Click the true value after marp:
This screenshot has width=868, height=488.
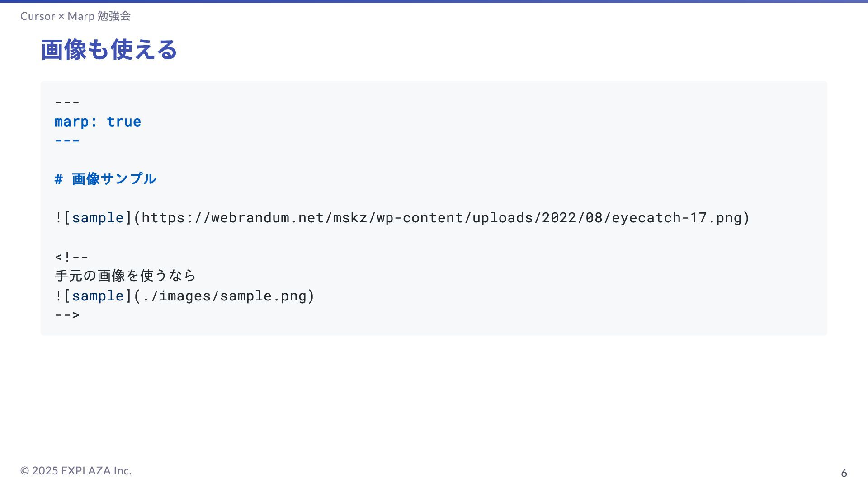(124, 122)
